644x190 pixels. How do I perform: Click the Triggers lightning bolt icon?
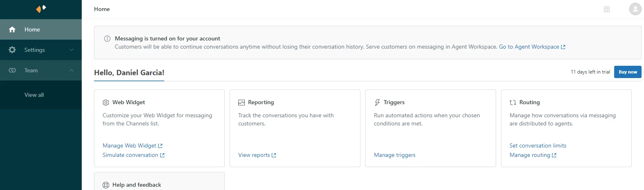pos(377,103)
